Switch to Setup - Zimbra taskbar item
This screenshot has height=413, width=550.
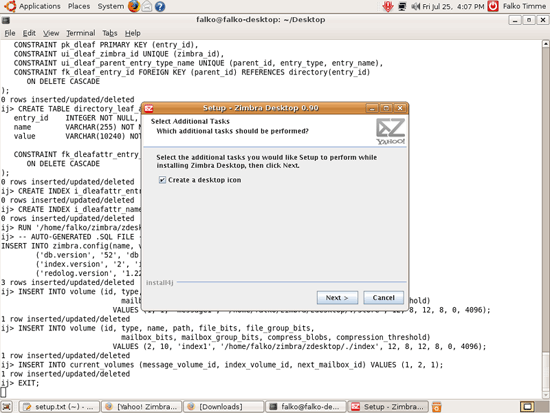[388, 407]
